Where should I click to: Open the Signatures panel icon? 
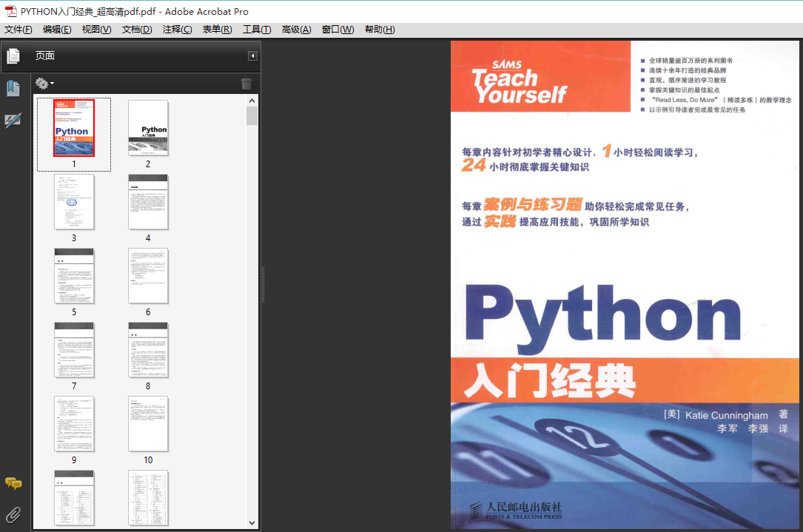13,121
